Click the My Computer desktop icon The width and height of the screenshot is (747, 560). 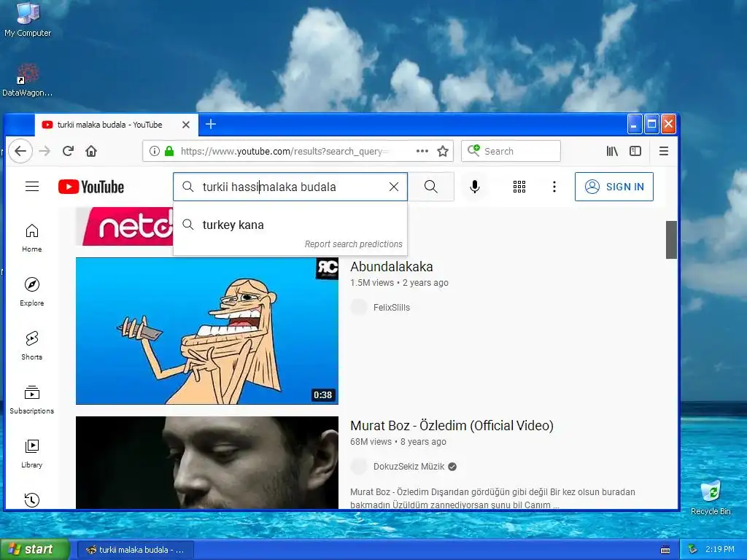coord(28,20)
